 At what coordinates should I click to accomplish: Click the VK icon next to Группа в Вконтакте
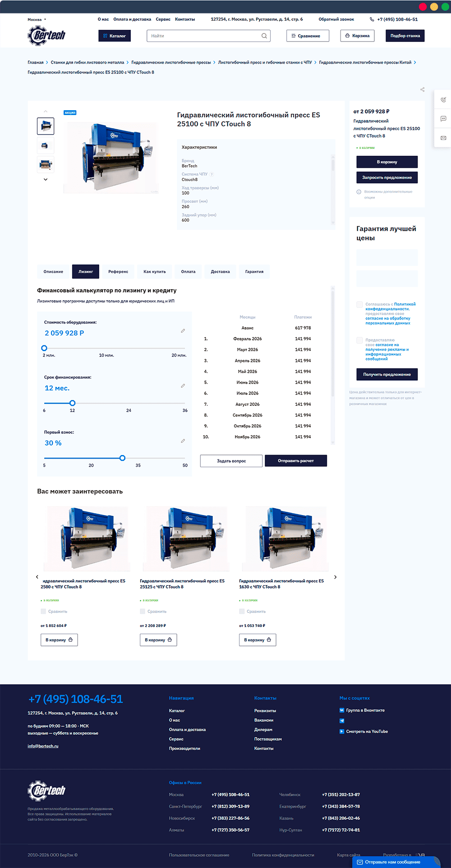[342, 710]
